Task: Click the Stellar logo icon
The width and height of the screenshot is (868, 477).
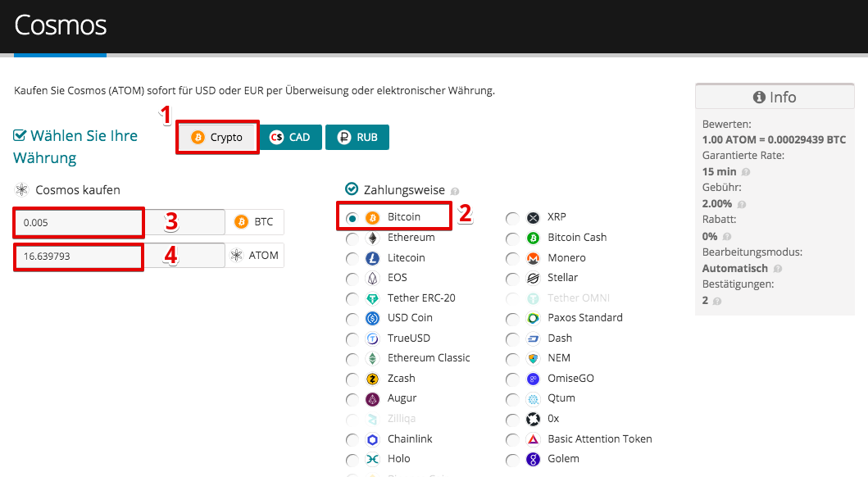Action: click(x=533, y=278)
